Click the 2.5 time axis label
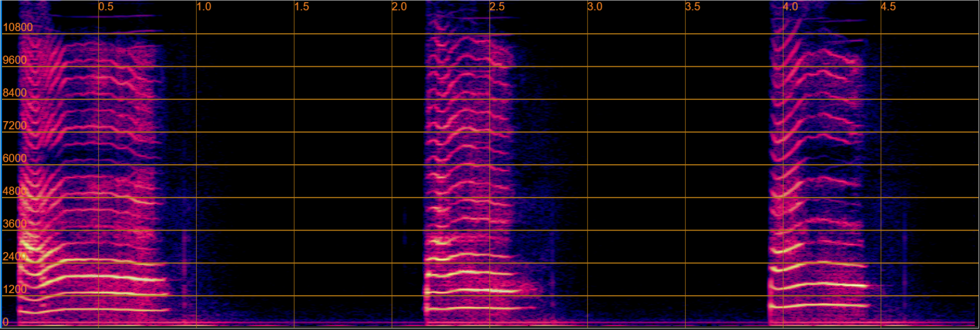The image size is (980, 330). tap(497, 7)
